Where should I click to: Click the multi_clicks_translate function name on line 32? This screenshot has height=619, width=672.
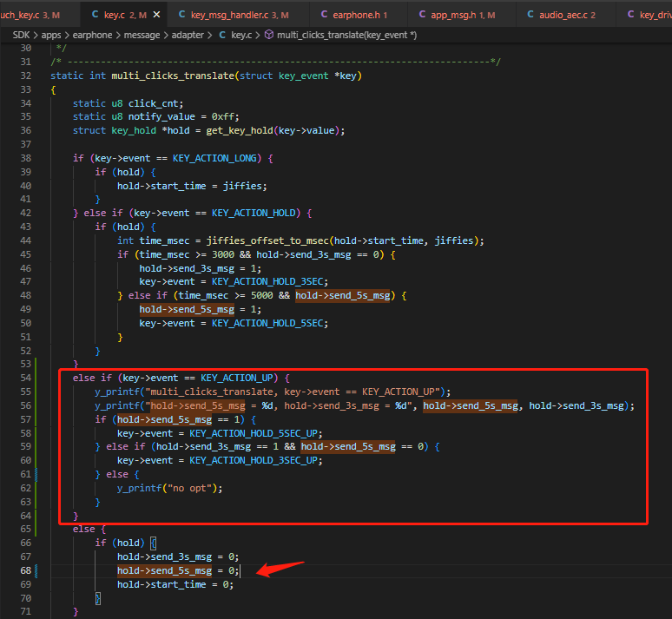pyautogui.click(x=173, y=76)
